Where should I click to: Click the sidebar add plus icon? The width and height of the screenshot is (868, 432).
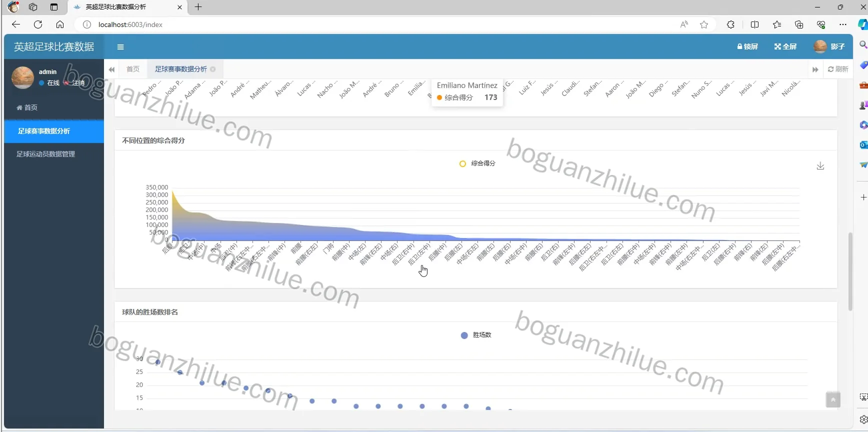coord(863,197)
